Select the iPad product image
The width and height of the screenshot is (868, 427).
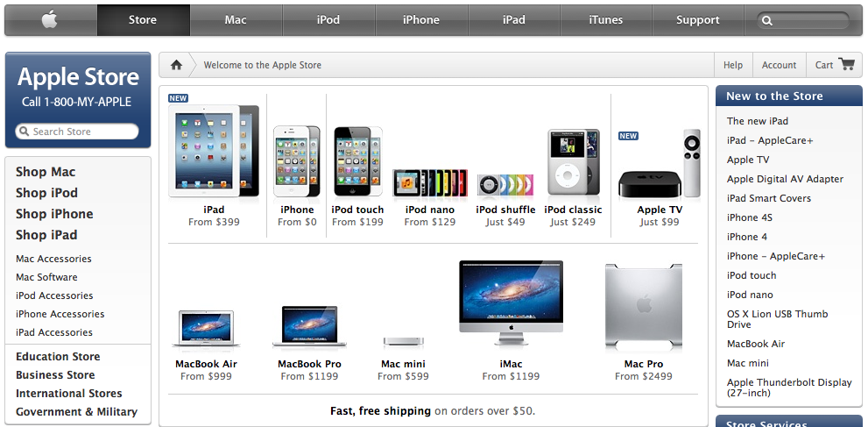tap(214, 149)
